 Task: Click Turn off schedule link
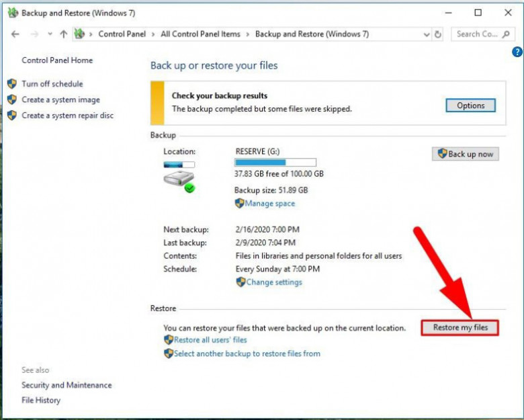click(52, 84)
